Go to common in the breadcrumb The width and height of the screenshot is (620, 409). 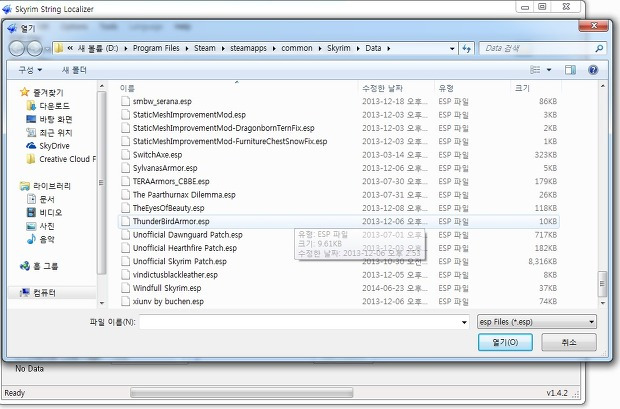click(297, 48)
